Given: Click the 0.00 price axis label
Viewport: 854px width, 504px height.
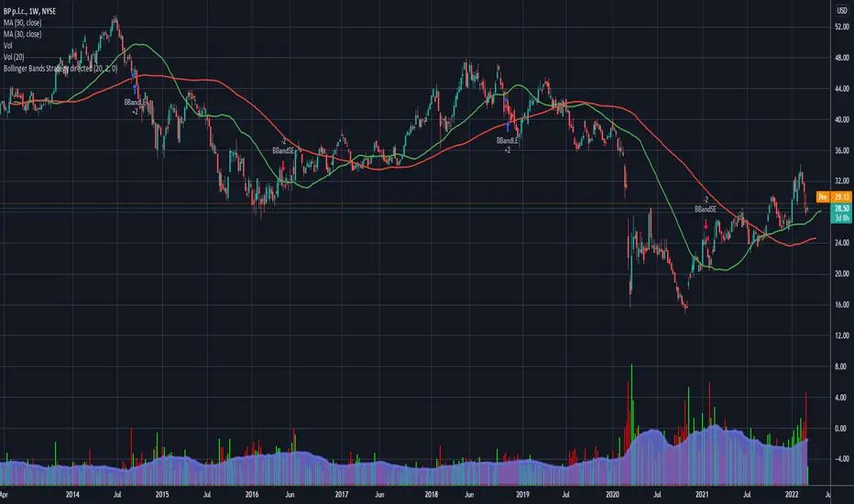Looking at the screenshot, I should click(841, 428).
